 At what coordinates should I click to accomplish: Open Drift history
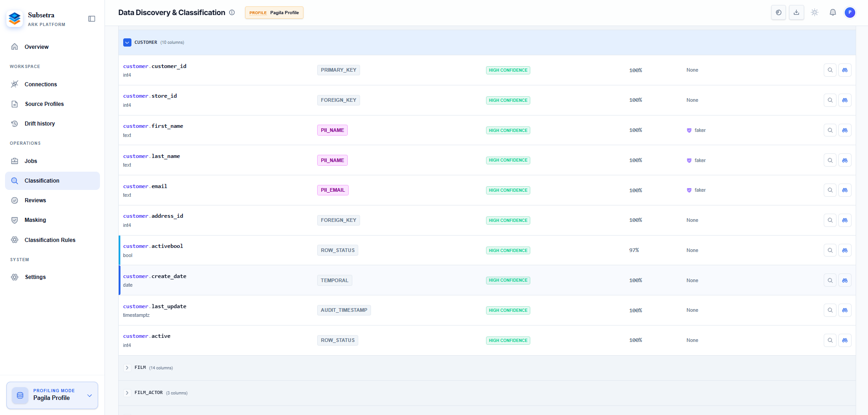click(52, 124)
